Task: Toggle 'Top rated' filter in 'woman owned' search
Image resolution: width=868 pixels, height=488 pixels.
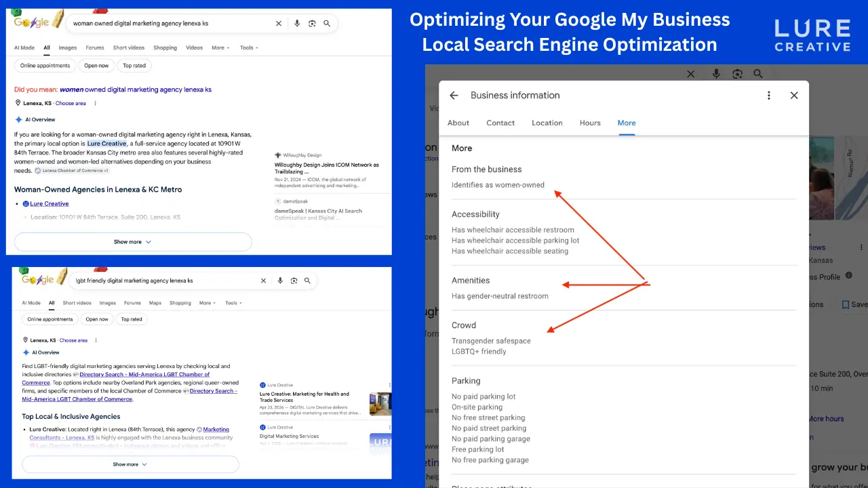Action: point(134,66)
